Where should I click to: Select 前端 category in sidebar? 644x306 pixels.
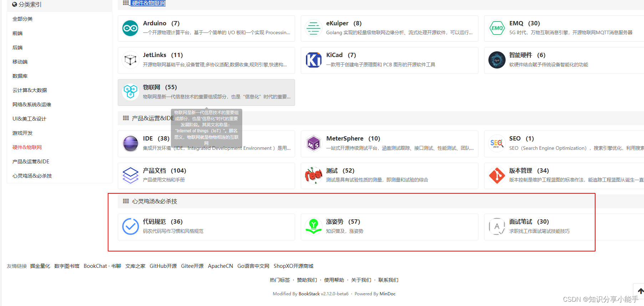17,33
